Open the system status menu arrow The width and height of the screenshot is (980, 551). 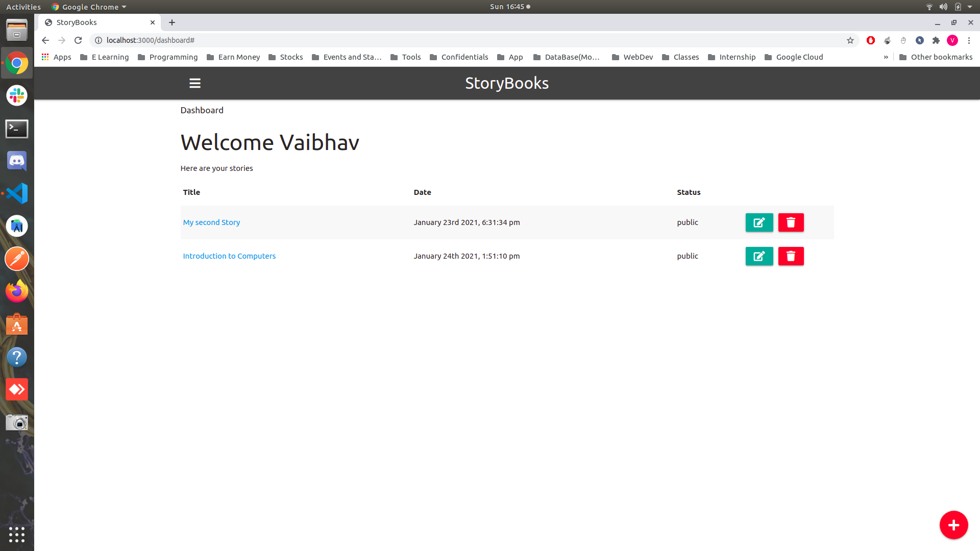tap(970, 7)
